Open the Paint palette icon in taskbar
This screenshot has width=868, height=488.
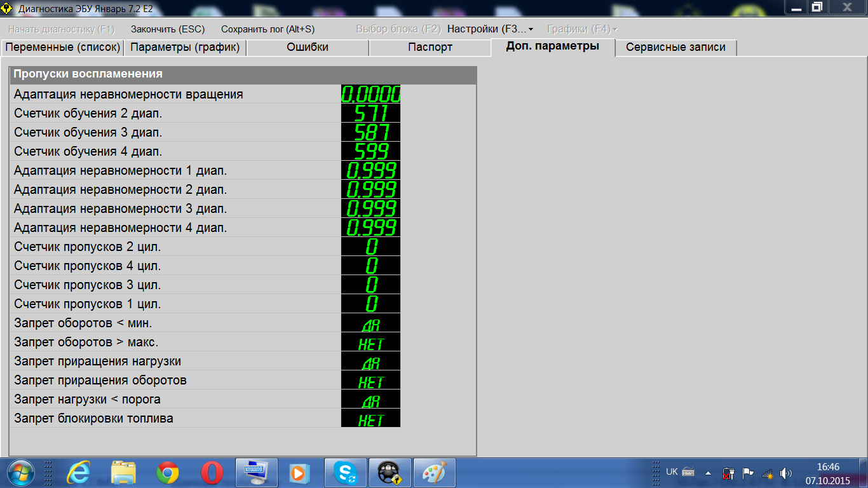[435, 473]
